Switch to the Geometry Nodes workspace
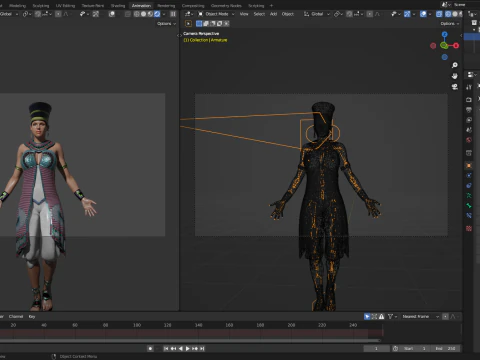 [226, 6]
